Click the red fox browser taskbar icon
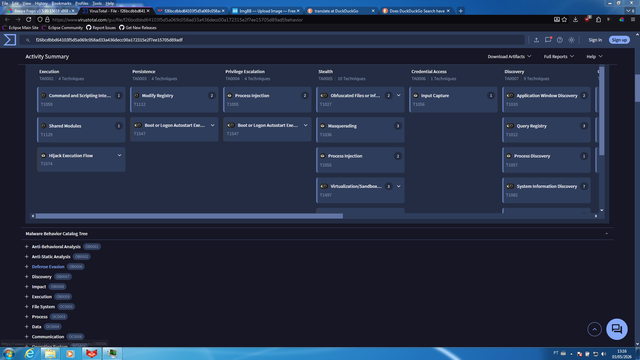Screen dimensions: 640x360 pos(91,353)
